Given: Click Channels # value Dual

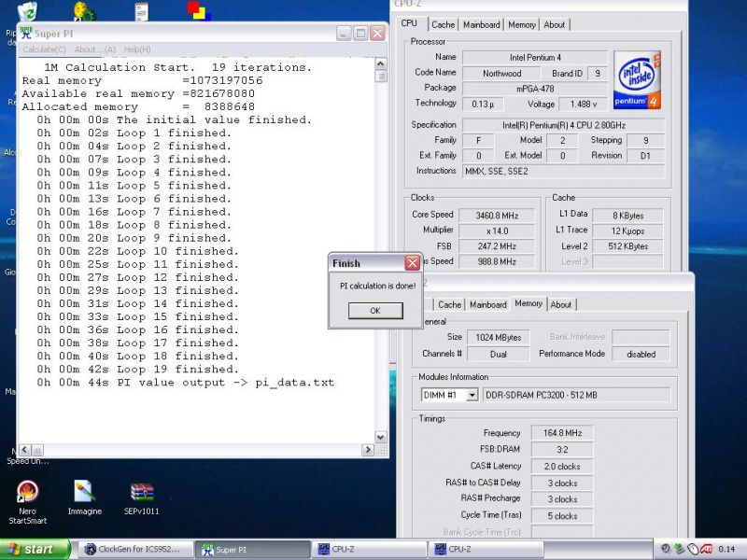Looking at the screenshot, I should (x=499, y=355).
